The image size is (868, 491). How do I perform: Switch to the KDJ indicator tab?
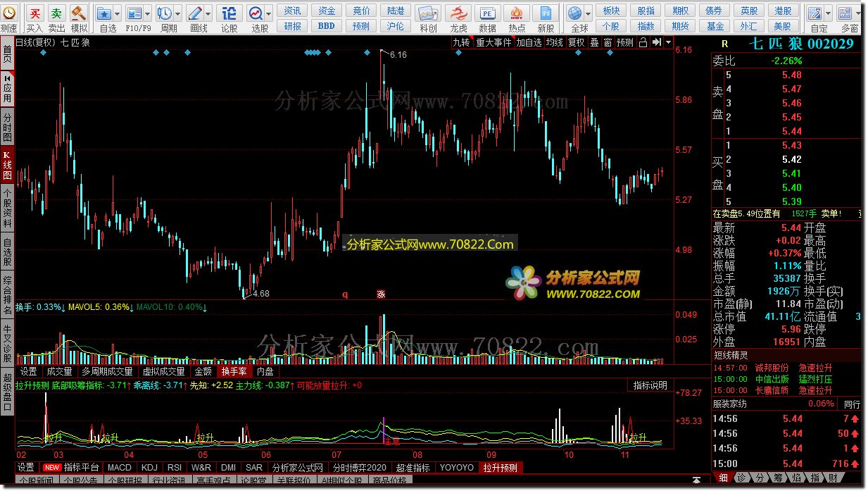(149, 467)
